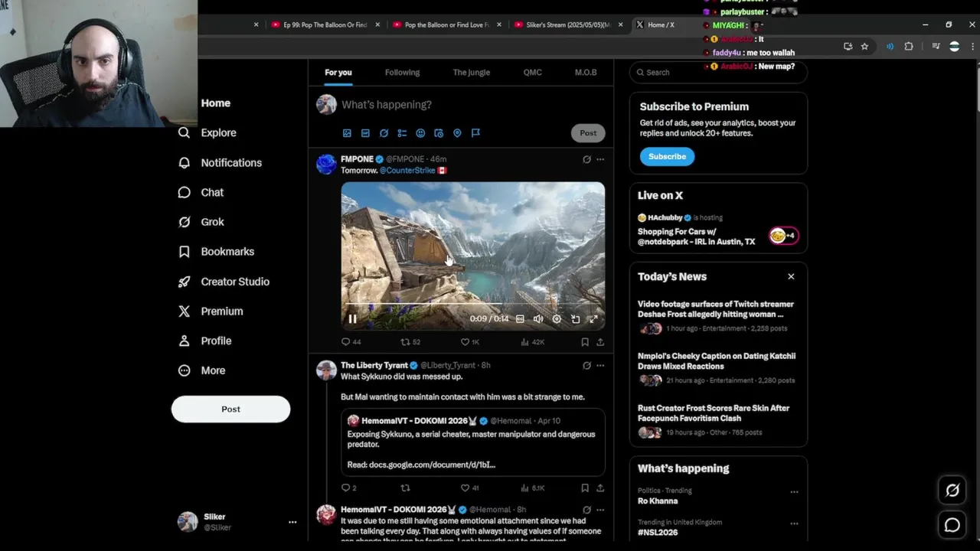Open Nmplol's Cheeky Caption news story
The width and height of the screenshot is (980, 551).
(x=718, y=369)
